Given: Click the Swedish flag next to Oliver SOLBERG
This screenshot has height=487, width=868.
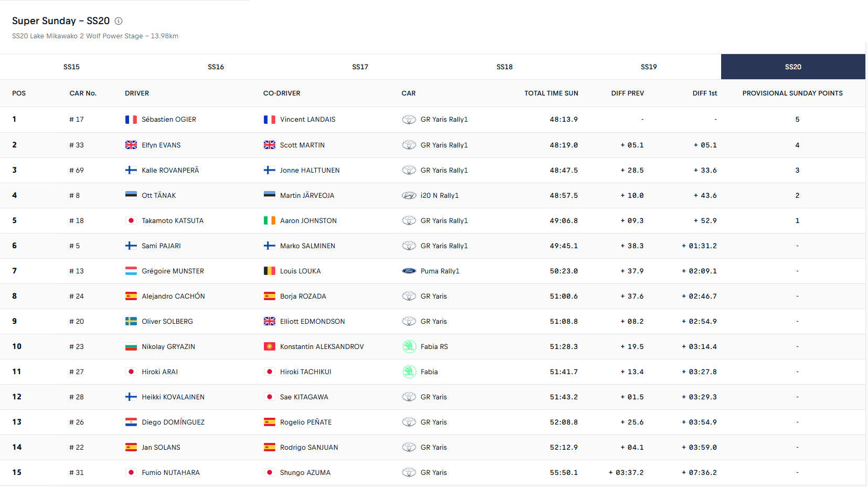Looking at the screenshot, I should (x=131, y=321).
